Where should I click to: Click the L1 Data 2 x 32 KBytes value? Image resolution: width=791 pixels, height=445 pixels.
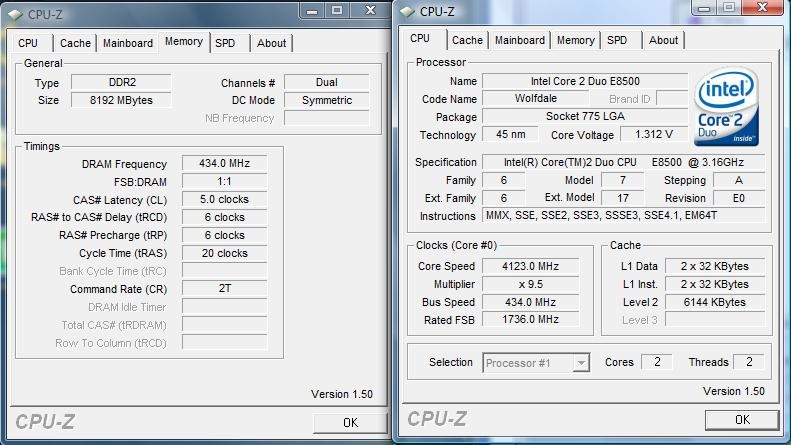point(715,266)
